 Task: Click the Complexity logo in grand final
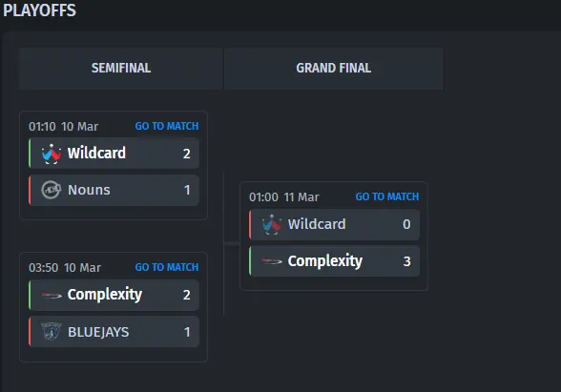coord(272,261)
